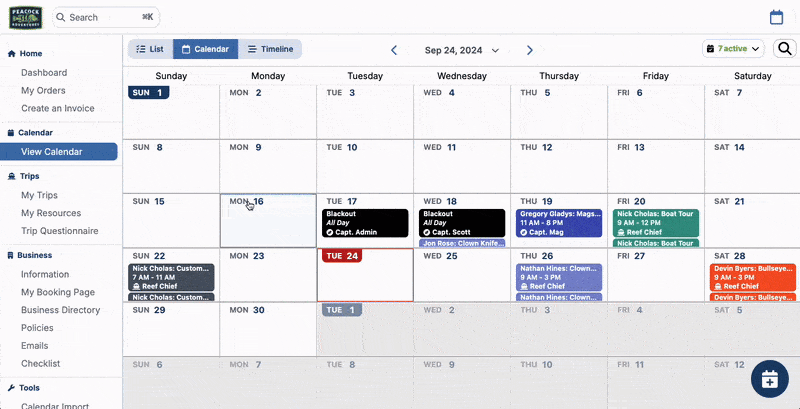This screenshot has height=409, width=800.
Task: Click the Search input field
Action: point(104,17)
